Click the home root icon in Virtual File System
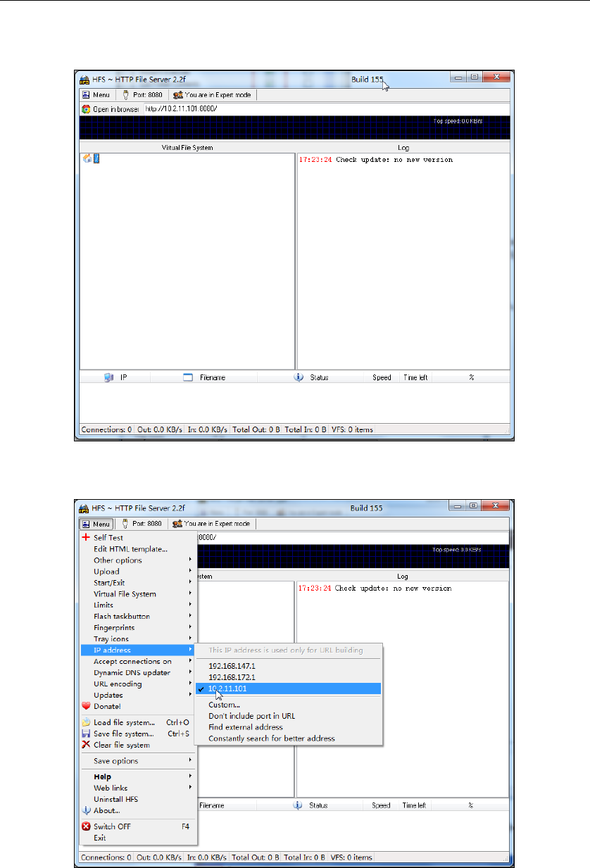 (87, 158)
